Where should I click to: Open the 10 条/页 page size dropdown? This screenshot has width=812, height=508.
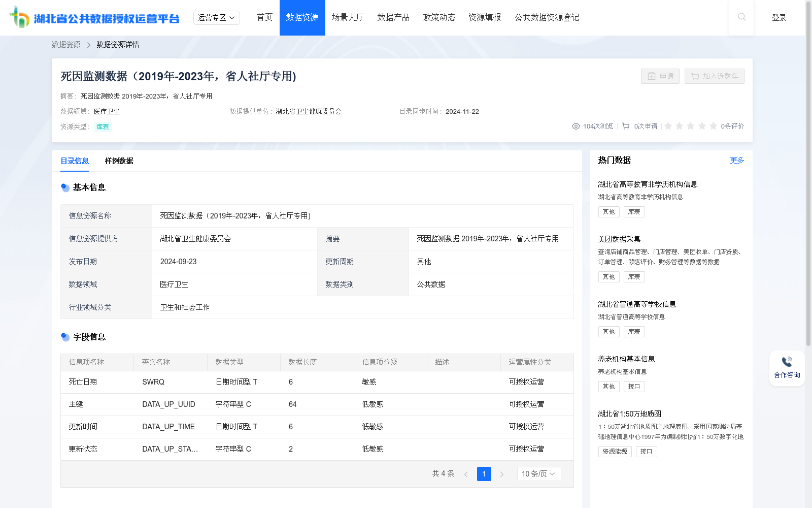539,474
